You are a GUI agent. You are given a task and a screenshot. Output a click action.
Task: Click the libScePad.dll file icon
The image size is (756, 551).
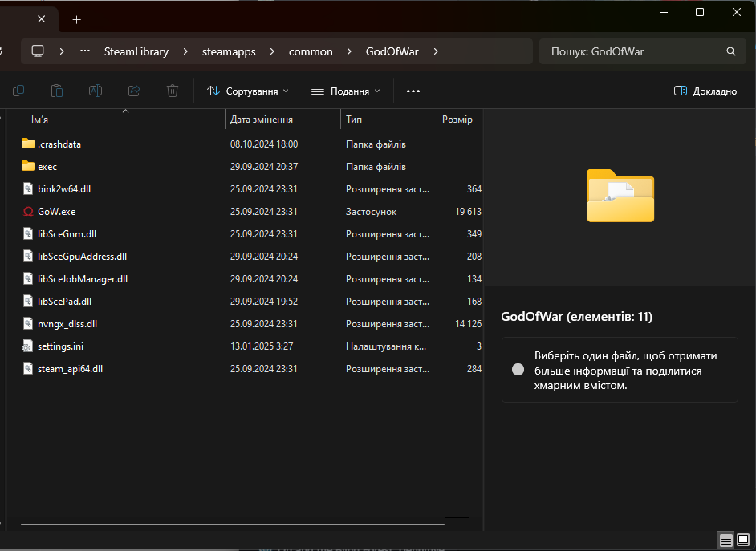click(28, 301)
